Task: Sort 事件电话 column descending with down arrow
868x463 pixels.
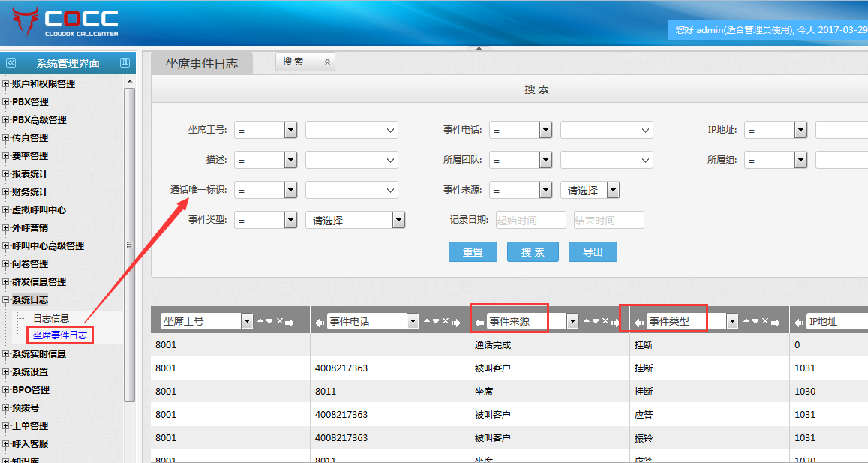Action: [x=435, y=321]
